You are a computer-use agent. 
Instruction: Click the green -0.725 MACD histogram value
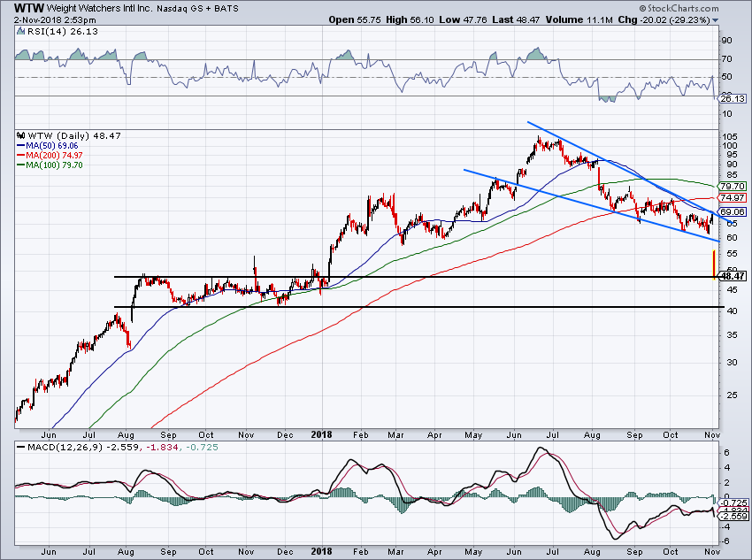coord(202,447)
